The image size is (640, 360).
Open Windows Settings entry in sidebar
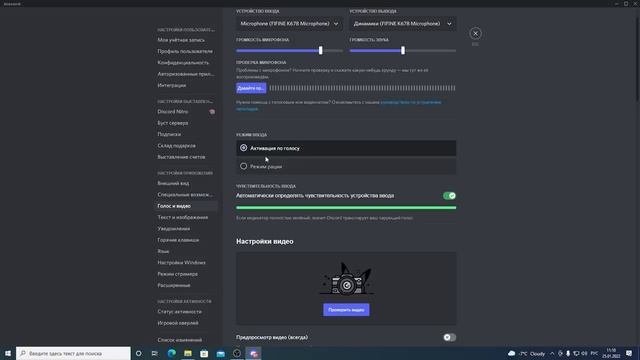coord(181,263)
